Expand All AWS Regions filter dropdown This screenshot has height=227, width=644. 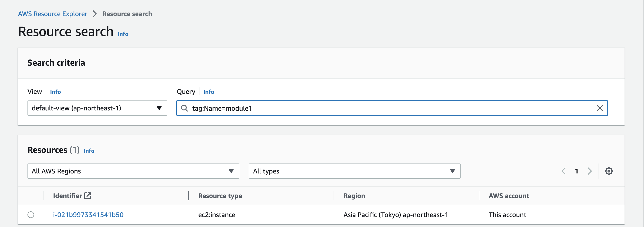[133, 171]
